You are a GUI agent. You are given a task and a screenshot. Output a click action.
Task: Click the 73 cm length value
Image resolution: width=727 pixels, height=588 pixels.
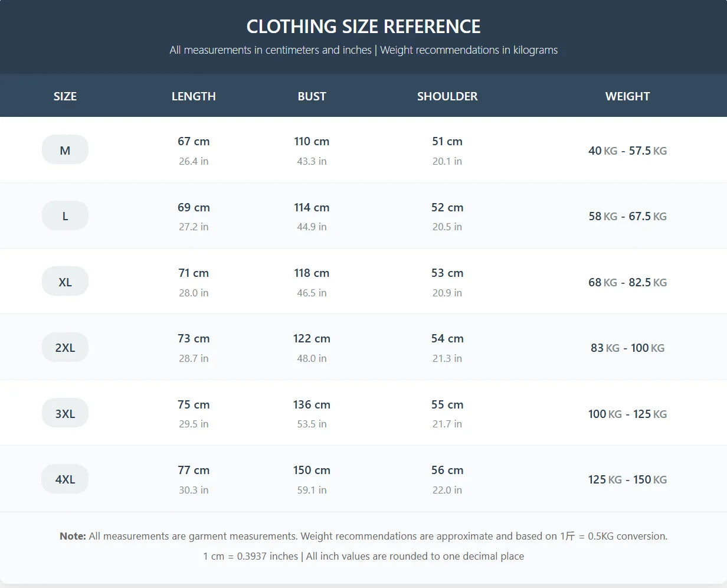pyautogui.click(x=194, y=338)
